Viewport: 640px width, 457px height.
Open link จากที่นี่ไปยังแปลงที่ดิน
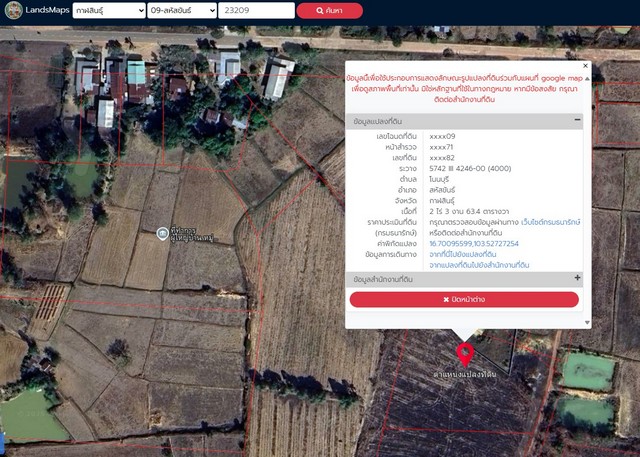click(462, 254)
